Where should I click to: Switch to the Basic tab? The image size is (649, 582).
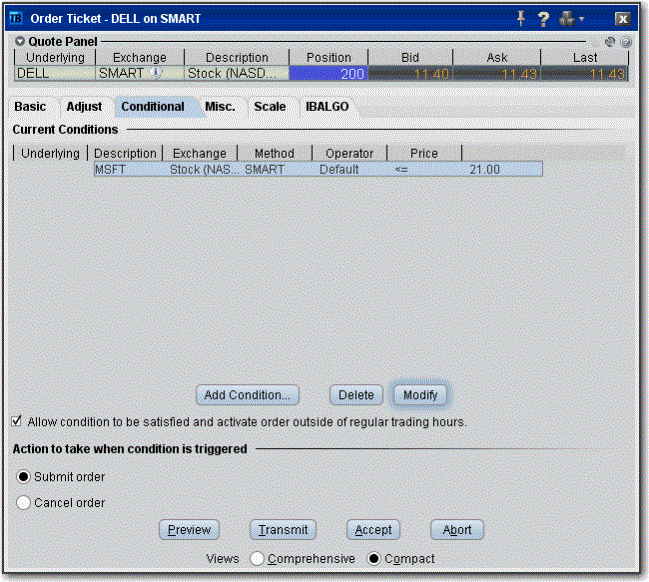pyautogui.click(x=30, y=106)
